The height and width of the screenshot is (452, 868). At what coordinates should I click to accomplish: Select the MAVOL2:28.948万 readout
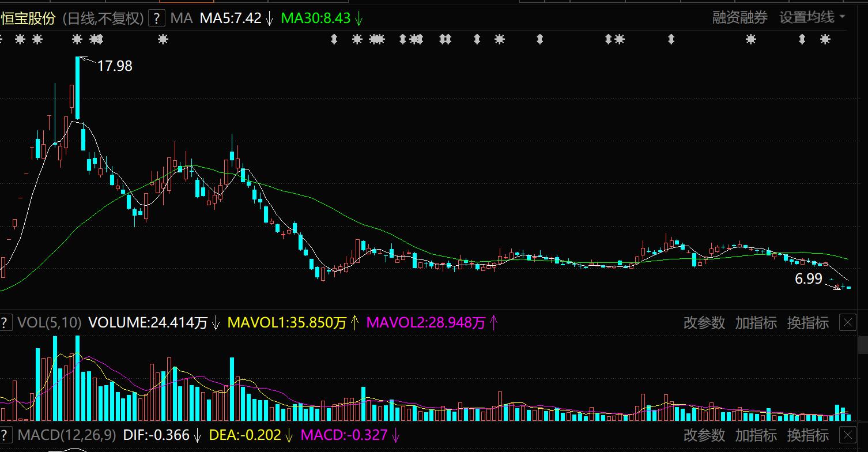(x=425, y=323)
